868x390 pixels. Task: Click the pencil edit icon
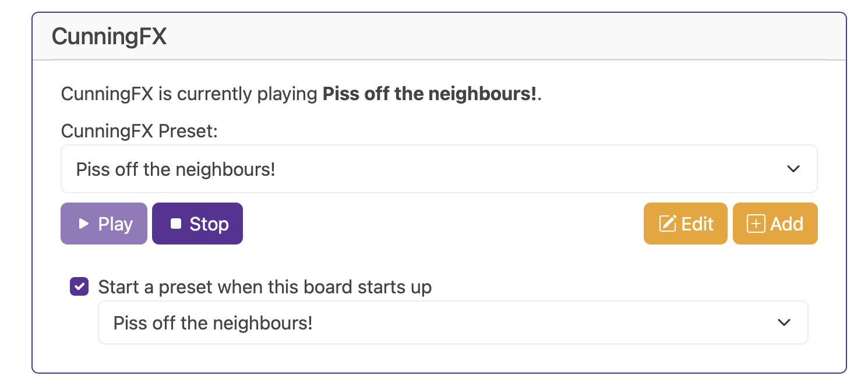(x=668, y=224)
